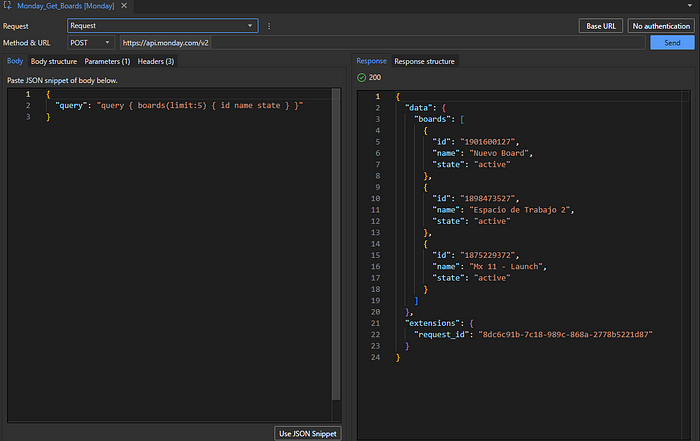Expand the Request dropdown
This screenshot has width=700, height=441.
(251, 25)
